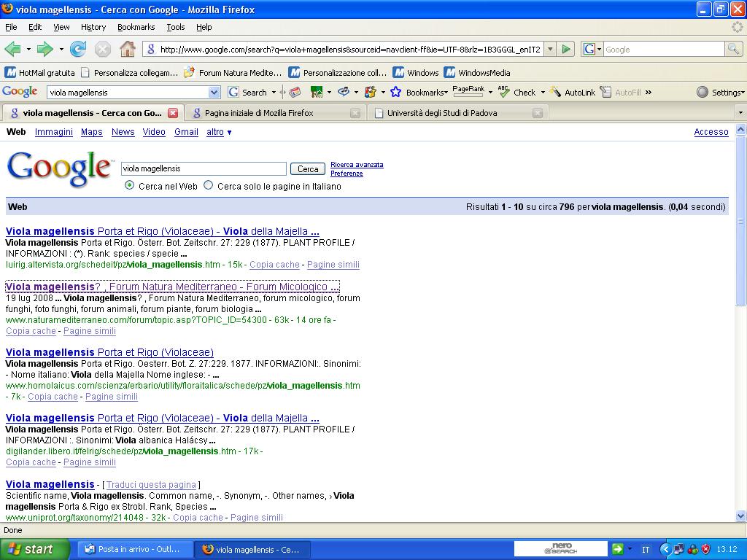This screenshot has height=560, width=747.
Task: Click the green picture icon on Google Toolbar
Action: coord(317,93)
